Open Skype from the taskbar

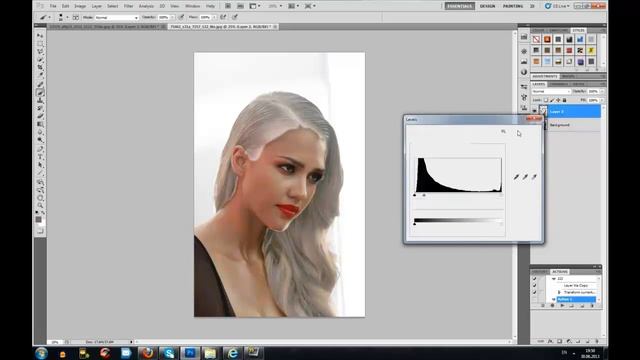click(169, 353)
